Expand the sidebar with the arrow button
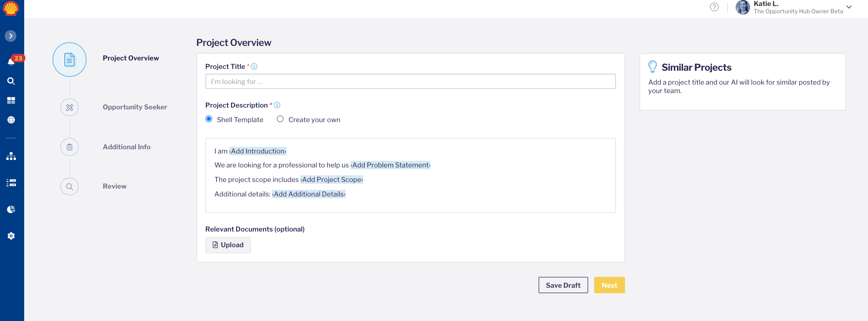The width and height of the screenshot is (868, 321). coord(11,36)
